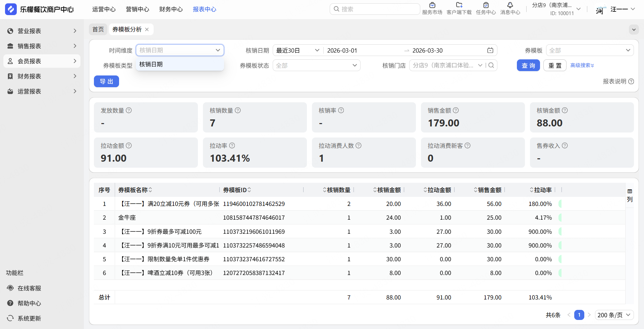This screenshot has width=644, height=329.
Task: Expand the 200 条/页 page size selector
Action: point(614,315)
